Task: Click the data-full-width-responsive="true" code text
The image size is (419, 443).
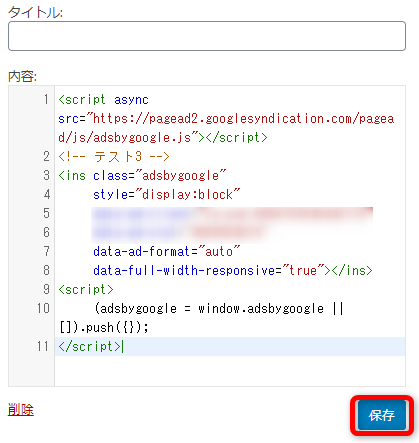Action: pyautogui.click(x=208, y=270)
